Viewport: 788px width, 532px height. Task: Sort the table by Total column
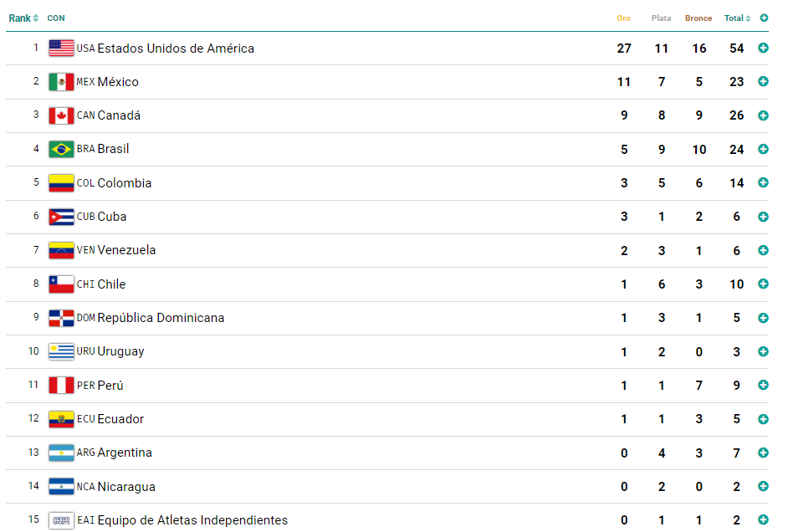737,18
